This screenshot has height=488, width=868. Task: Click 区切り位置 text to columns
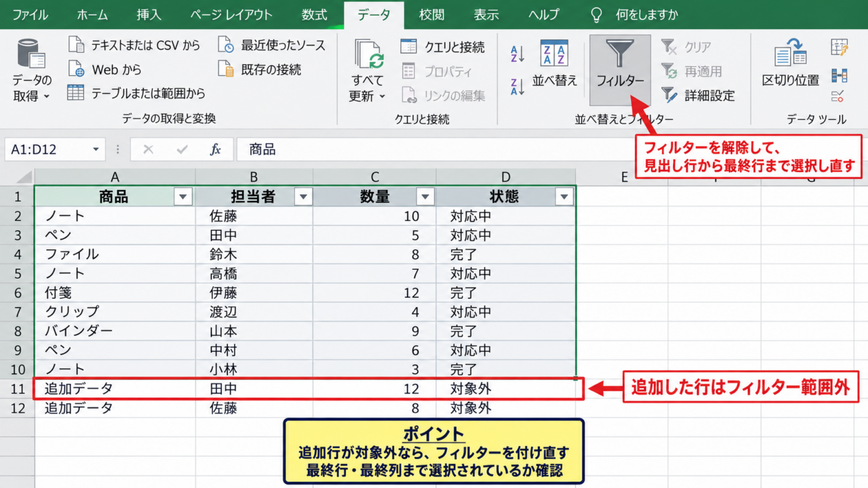click(x=791, y=63)
